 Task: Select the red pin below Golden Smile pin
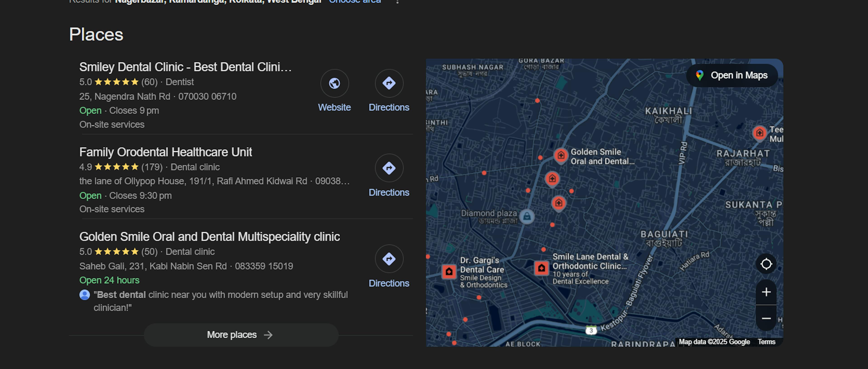(552, 179)
